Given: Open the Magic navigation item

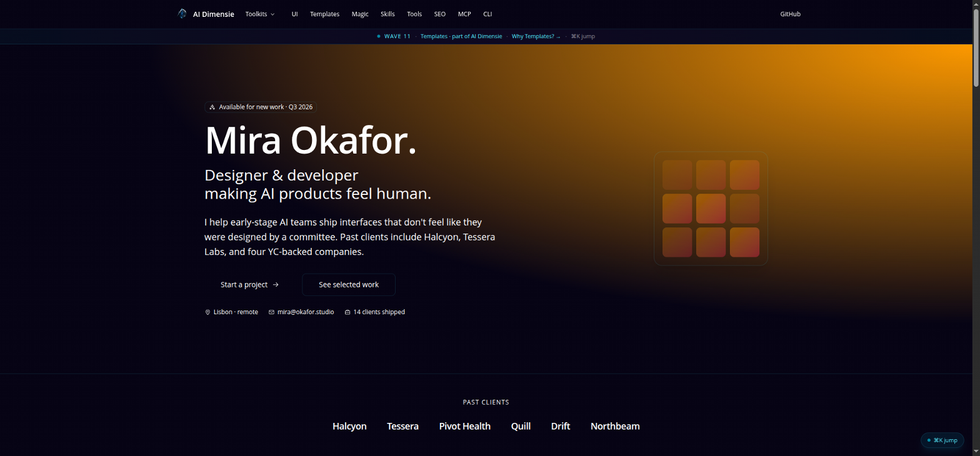Looking at the screenshot, I should coord(360,14).
